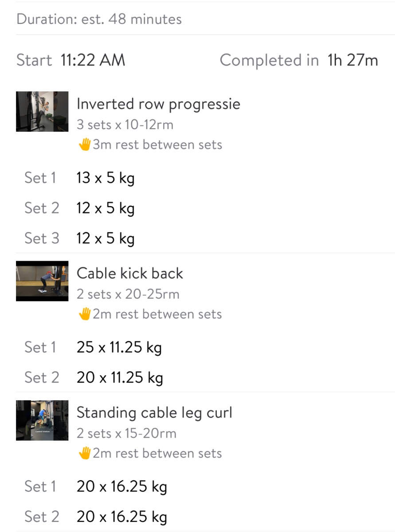This screenshot has width=395, height=532.
Task: Select the Inverted row progressie exercise title
Action: coord(158,104)
